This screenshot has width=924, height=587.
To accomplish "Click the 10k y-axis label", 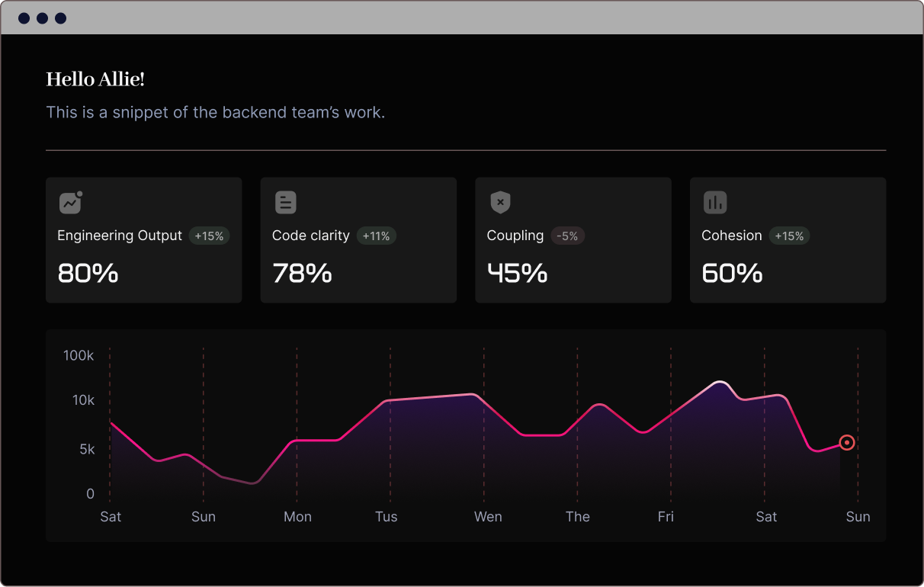I will (x=84, y=399).
